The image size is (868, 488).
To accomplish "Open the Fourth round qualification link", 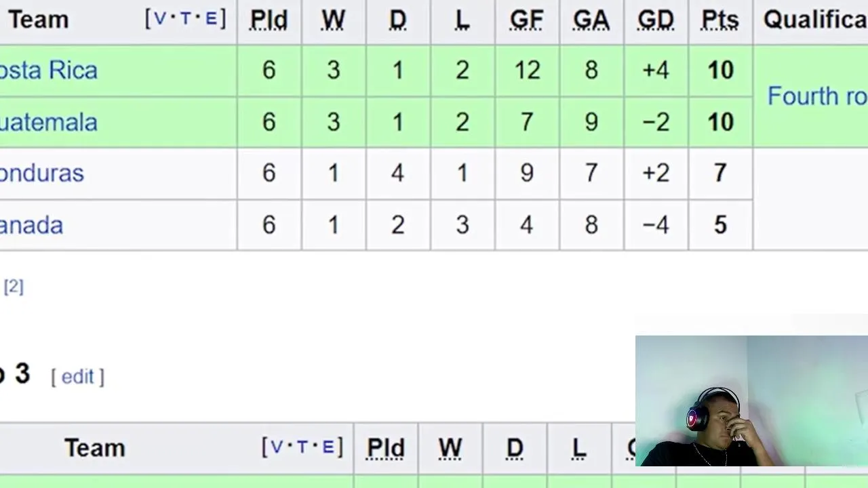I will click(816, 96).
